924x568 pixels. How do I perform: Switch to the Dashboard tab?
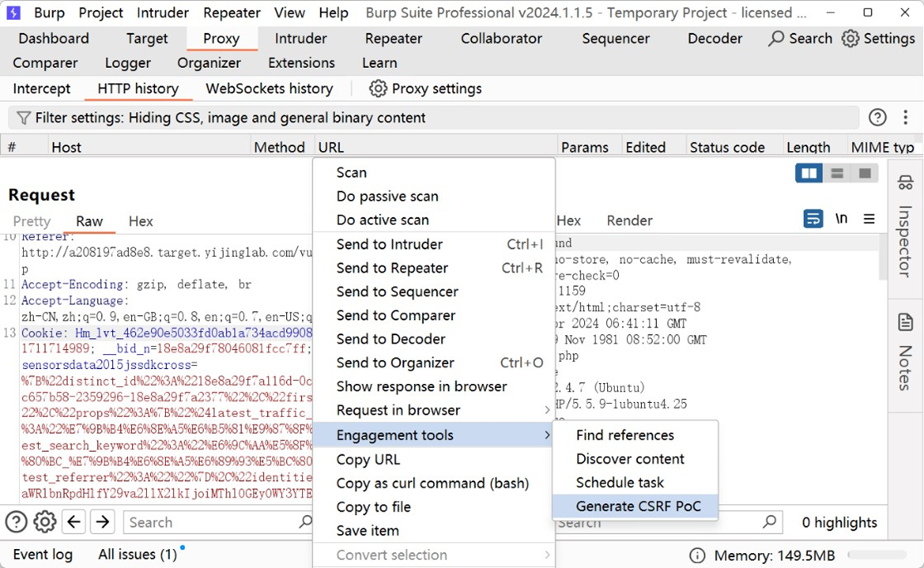(54, 38)
